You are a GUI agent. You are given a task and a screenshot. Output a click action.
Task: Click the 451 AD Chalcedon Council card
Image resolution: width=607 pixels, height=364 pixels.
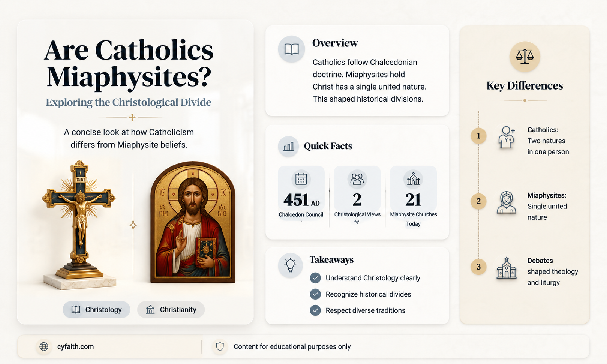click(301, 194)
